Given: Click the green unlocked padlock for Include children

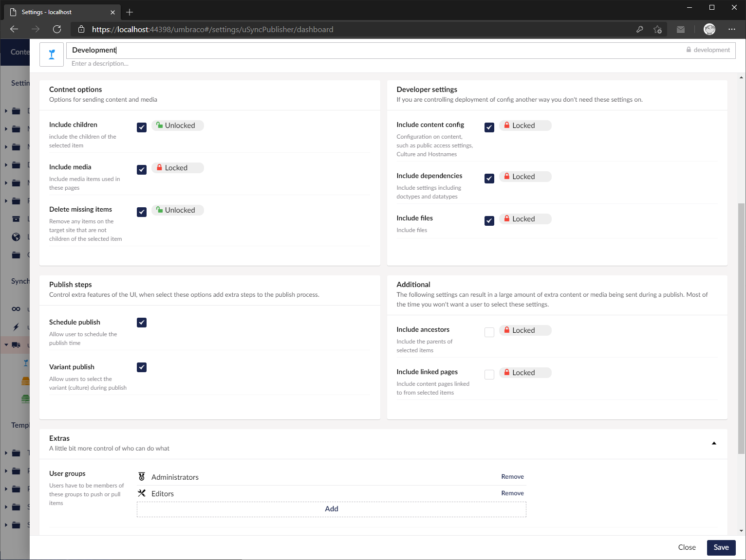Looking at the screenshot, I should pyautogui.click(x=159, y=125).
